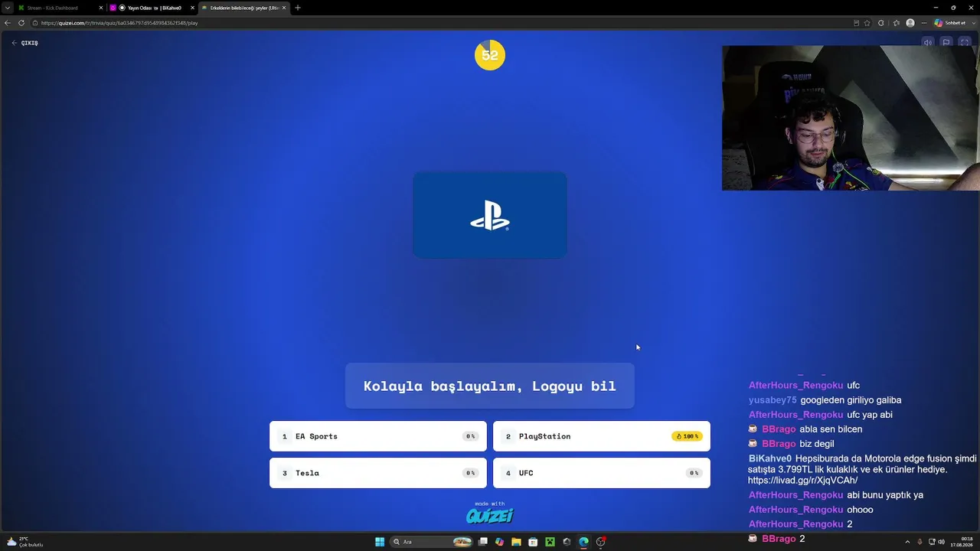
Task: Launch Copilot from the taskbar
Action: click(499, 542)
